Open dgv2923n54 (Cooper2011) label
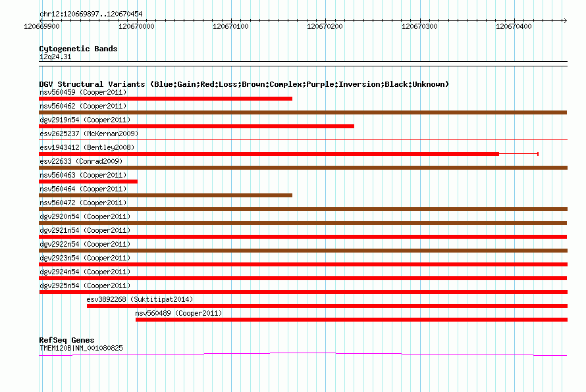Screen dimensions: 586x392 (85, 258)
